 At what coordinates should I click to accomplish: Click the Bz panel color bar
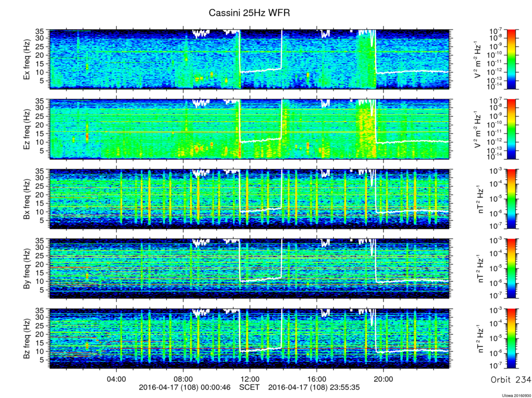click(511, 338)
